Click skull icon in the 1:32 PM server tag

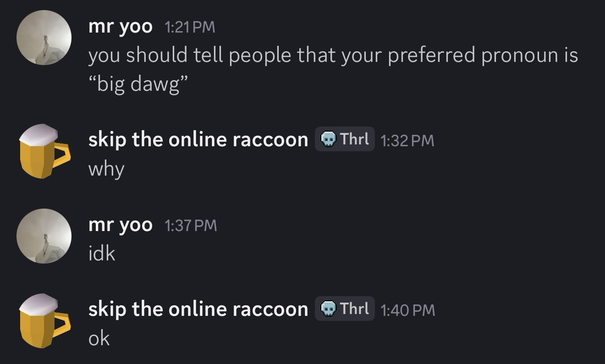(x=327, y=139)
